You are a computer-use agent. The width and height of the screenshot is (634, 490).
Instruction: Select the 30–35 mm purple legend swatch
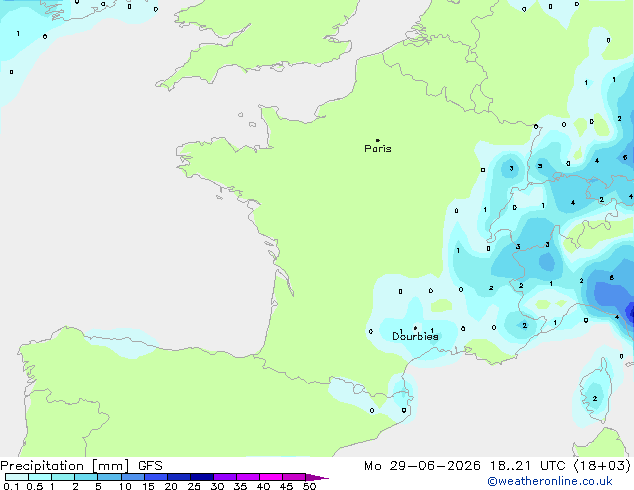224,477
